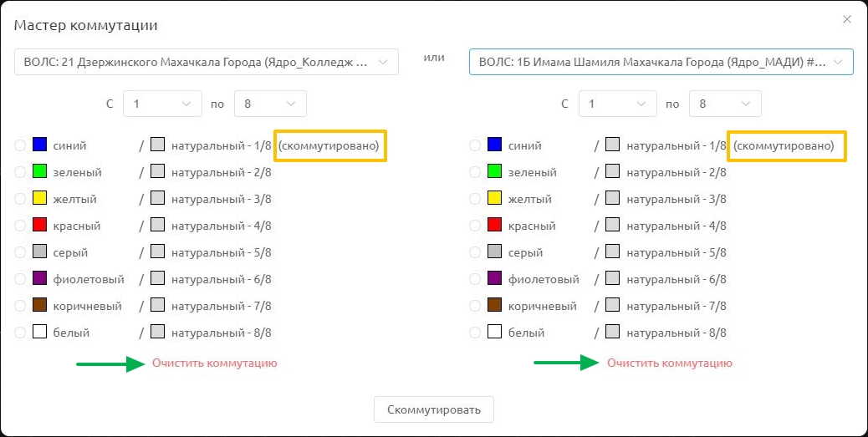Viewport: 868px width, 437px height.
Task: Select белый fiber radio in Имама Шамиля cable list
Action: click(x=475, y=333)
